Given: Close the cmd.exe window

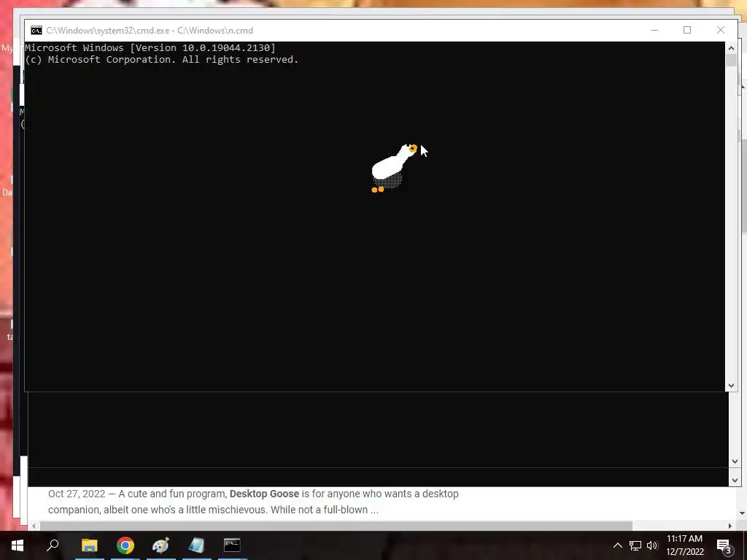Looking at the screenshot, I should pos(720,30).
